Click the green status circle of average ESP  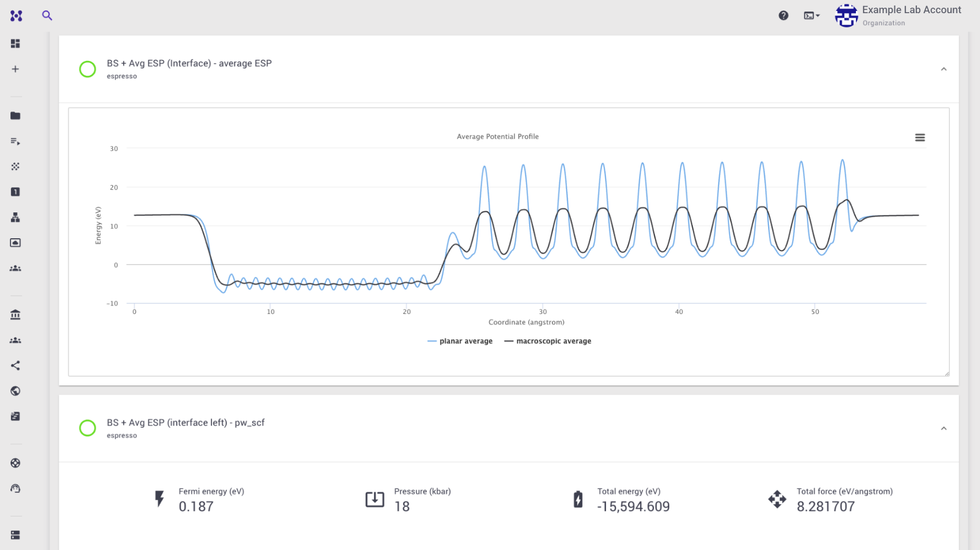(x=87, y=69)
